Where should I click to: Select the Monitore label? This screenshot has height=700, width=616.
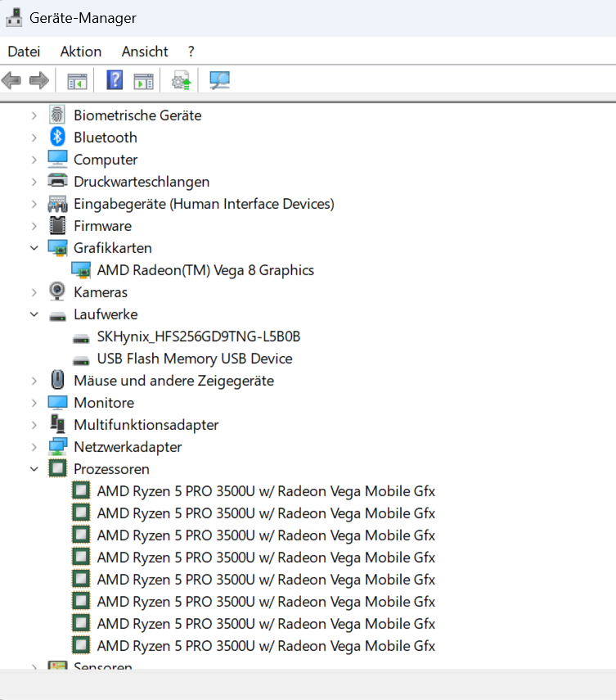point(104,403)
